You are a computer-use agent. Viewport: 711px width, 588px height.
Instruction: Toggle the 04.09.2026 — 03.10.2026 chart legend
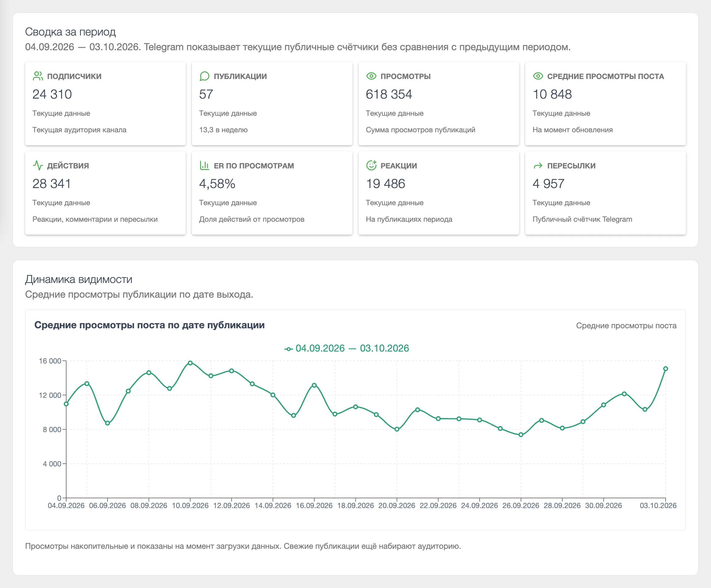click(x=346, y=348)
